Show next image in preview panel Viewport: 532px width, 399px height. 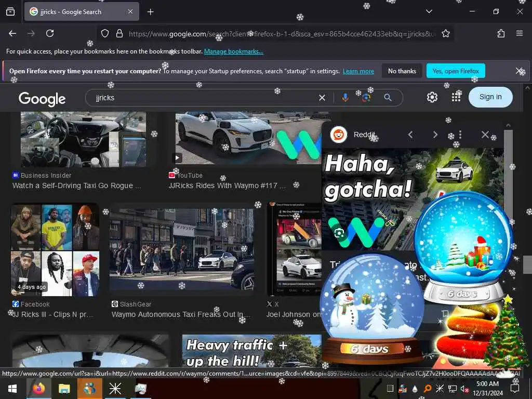(435, 135)
